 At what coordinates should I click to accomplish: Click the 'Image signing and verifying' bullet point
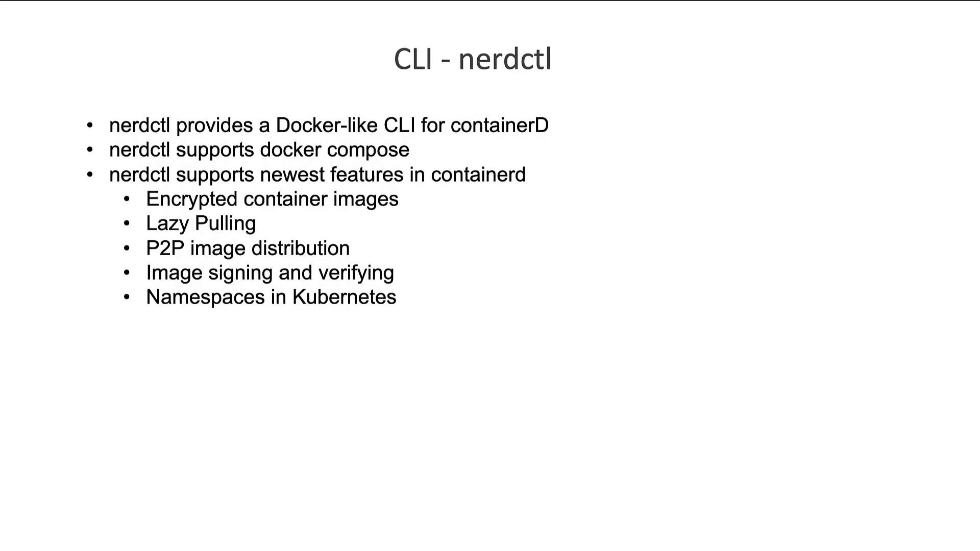pos(270,272)
